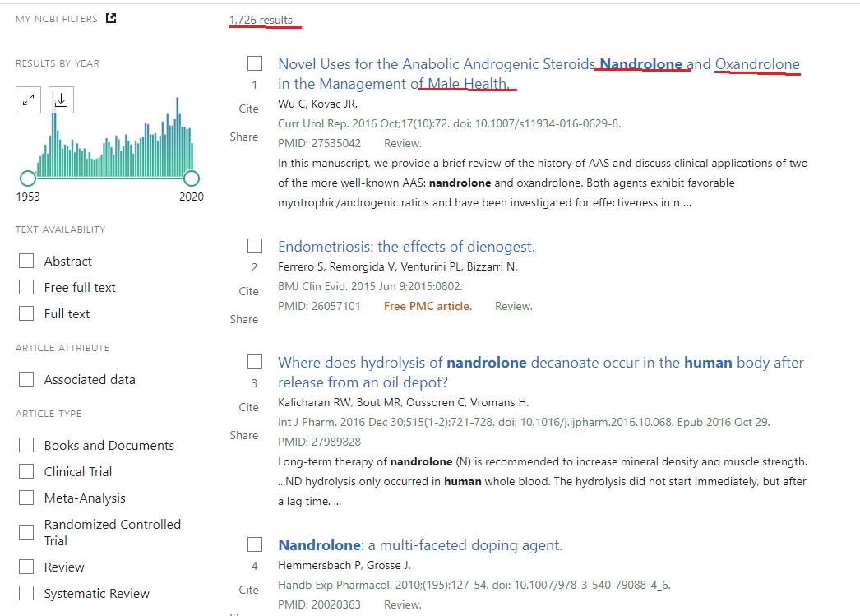Check the Systematic Review filter
The height and width of the screenshot is (616, 860).
click(27, 593)
